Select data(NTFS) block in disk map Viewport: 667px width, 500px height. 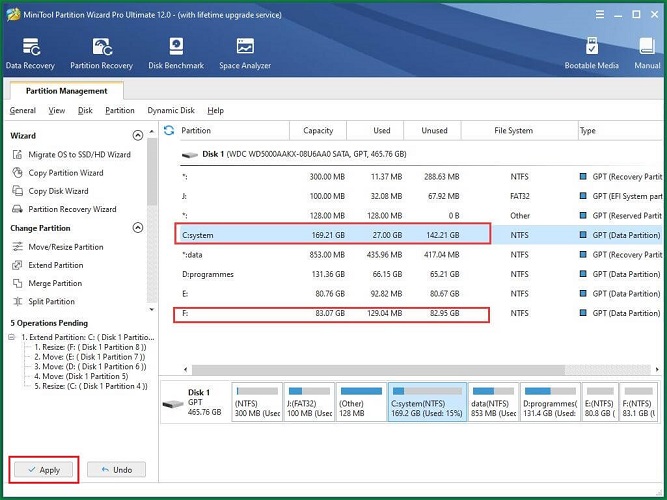click(493, 402)
